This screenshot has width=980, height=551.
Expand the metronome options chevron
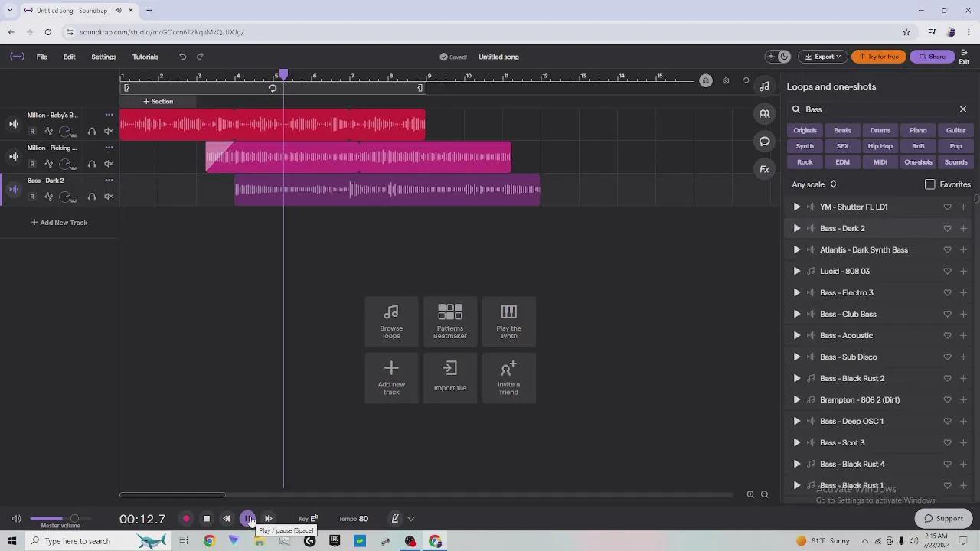coord(411,519)
